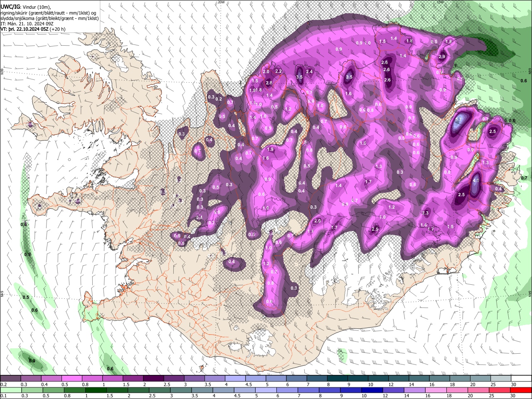
Task: Select the 'Vindur (10m)' header text
Action: [x=36, y=7]
